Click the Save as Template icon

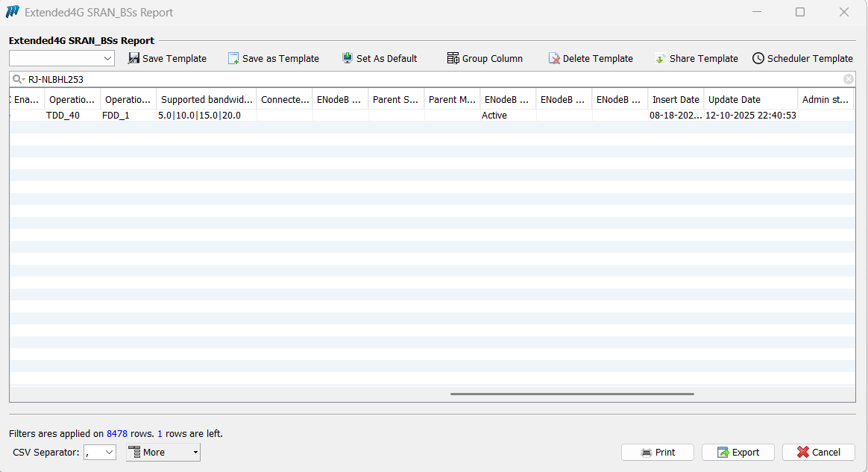(233, 58)
